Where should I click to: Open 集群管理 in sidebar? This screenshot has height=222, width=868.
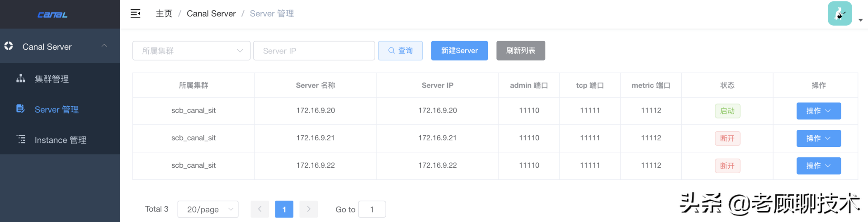(60, 79)
